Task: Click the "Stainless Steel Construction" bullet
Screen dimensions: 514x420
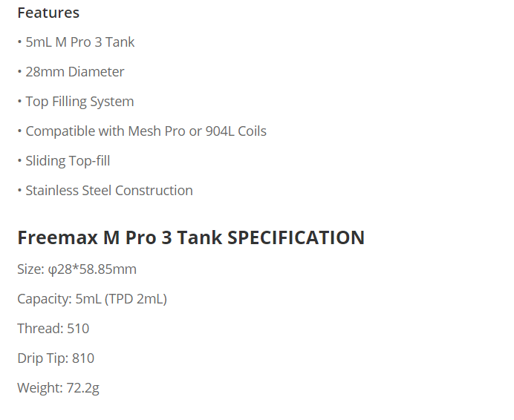Action: (x=108, y=191)
